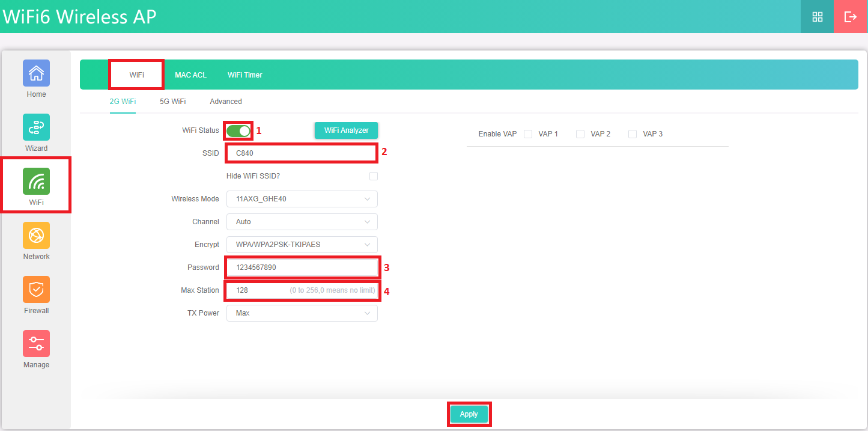
Task: Open the Home sidebar icon
Action: click(x=36, y=73)
